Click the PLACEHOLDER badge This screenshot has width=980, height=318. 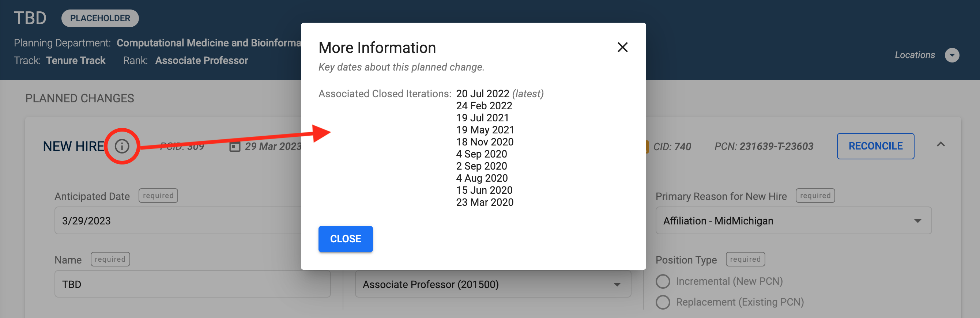point(100,18)
